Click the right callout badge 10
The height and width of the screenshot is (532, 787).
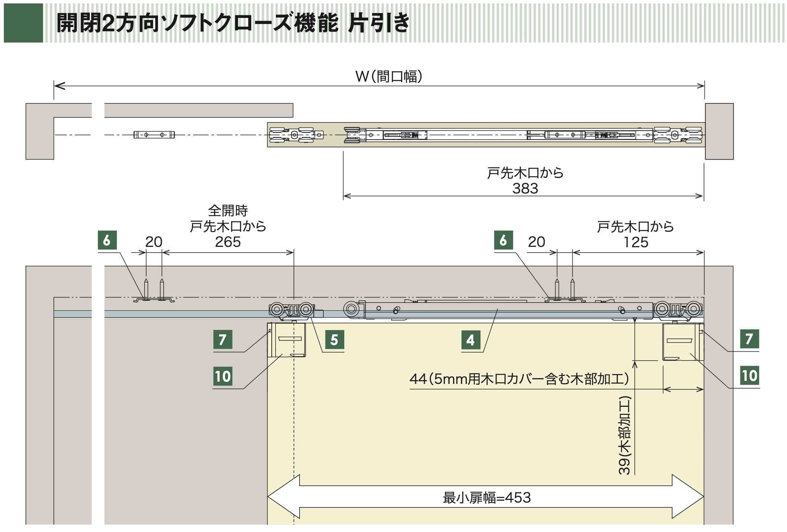(749, 376)
